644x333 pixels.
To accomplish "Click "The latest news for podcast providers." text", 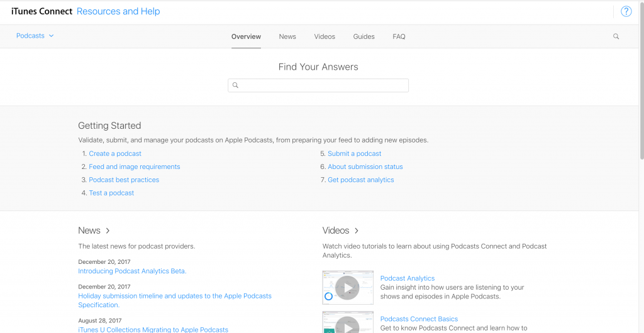I will click(x=136, y=246).
